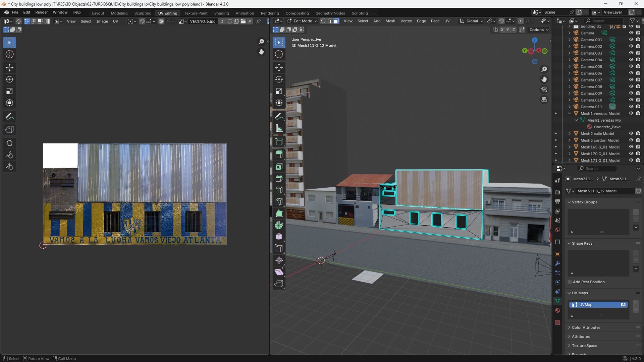Toggle perspective/orthographic grid icon in viewport

coord(544,100)
